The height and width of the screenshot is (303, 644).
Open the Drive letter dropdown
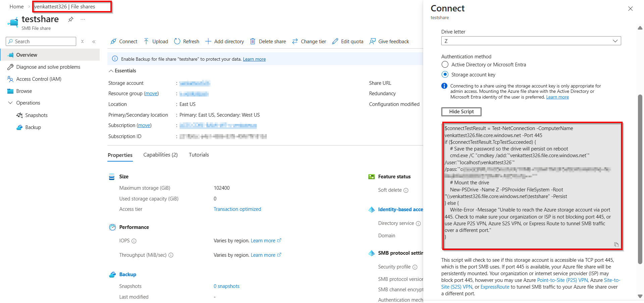coord(531,41)
